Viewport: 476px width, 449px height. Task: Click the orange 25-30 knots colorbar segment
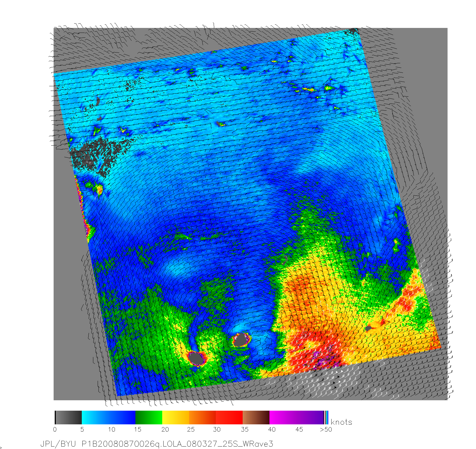(x=202, y=418)
